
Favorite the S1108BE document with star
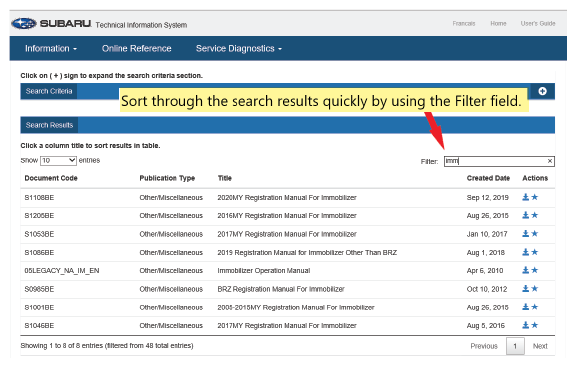point(535,197)
